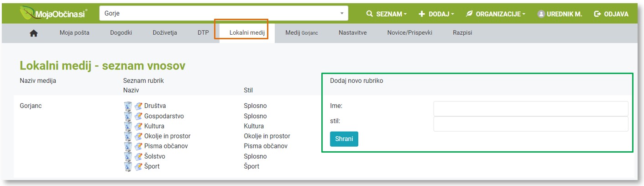The width and height of the screenshot is (644, 186).
Task: Focus the Ime input field
Action: (x=530, y=109)
